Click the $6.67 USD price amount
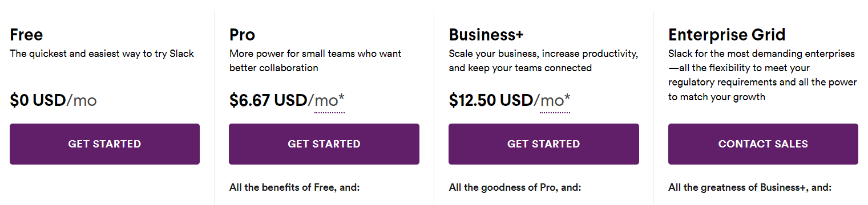This screenshot has width=868, height=205. tap(268, 101)
